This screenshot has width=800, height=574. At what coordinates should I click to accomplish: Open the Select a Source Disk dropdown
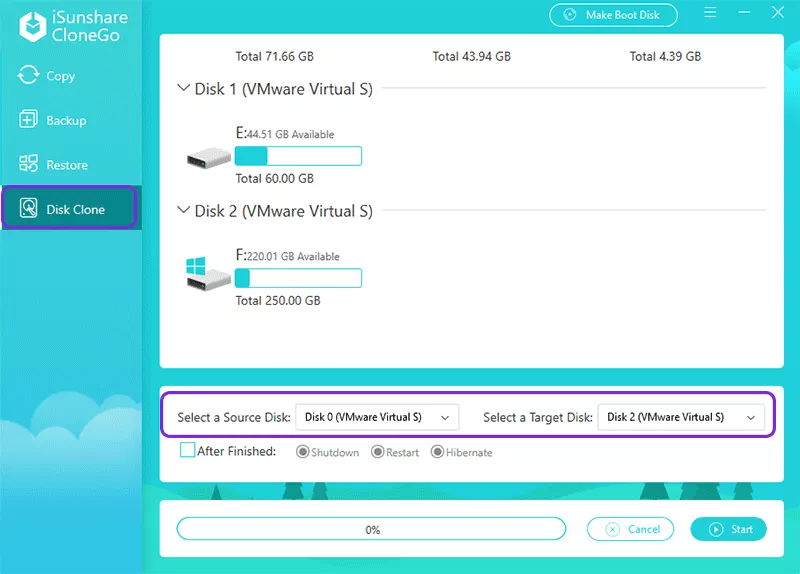tap(377, 417)
